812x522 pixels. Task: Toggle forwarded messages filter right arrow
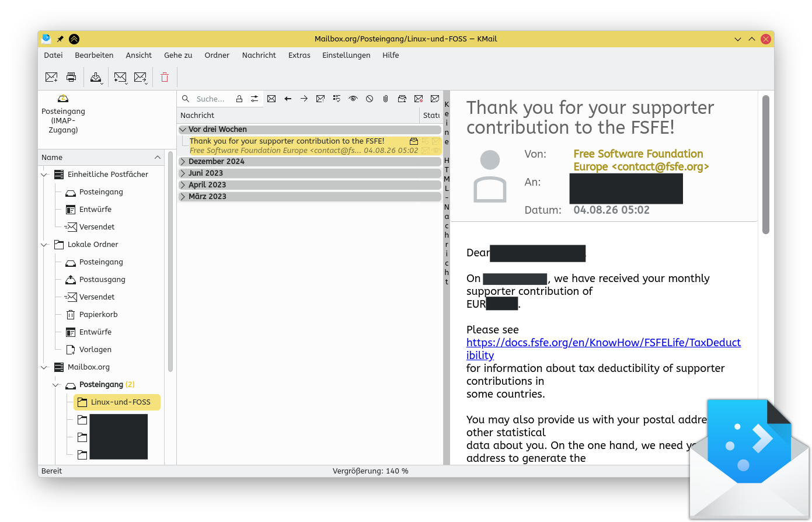[x=304, y=99]
